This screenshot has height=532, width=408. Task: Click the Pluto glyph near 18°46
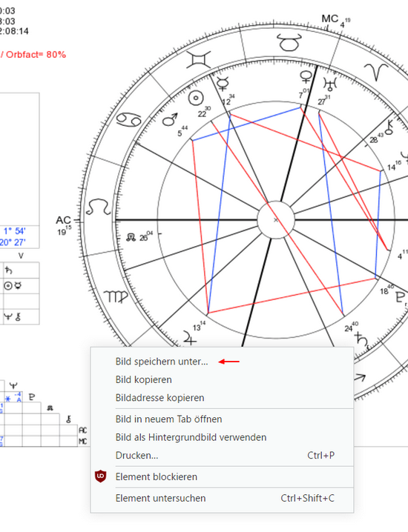point(400,297)
